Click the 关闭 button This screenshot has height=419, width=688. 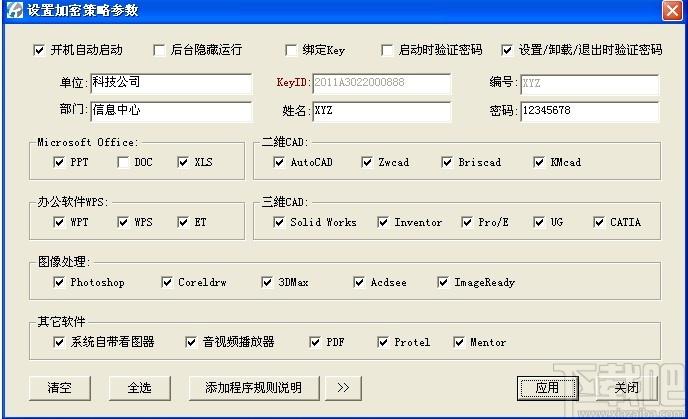click(627, 388)
